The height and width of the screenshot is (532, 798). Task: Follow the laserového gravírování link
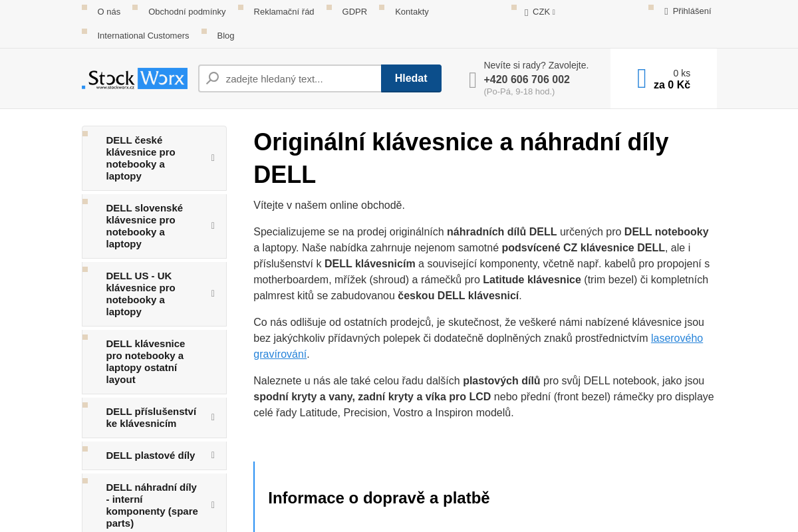point(478,346)
